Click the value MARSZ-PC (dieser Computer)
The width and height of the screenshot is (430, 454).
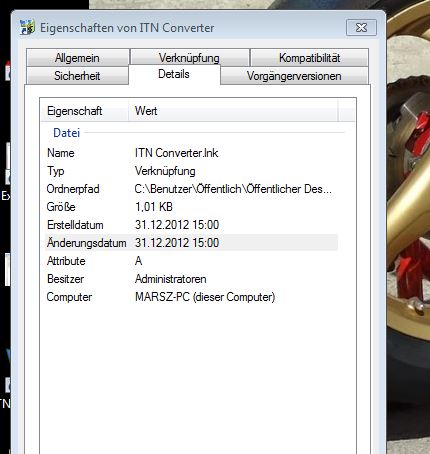click(205, 297)
